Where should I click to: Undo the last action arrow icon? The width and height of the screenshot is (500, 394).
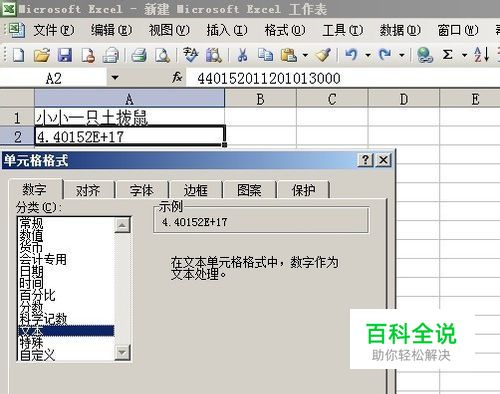351,55
